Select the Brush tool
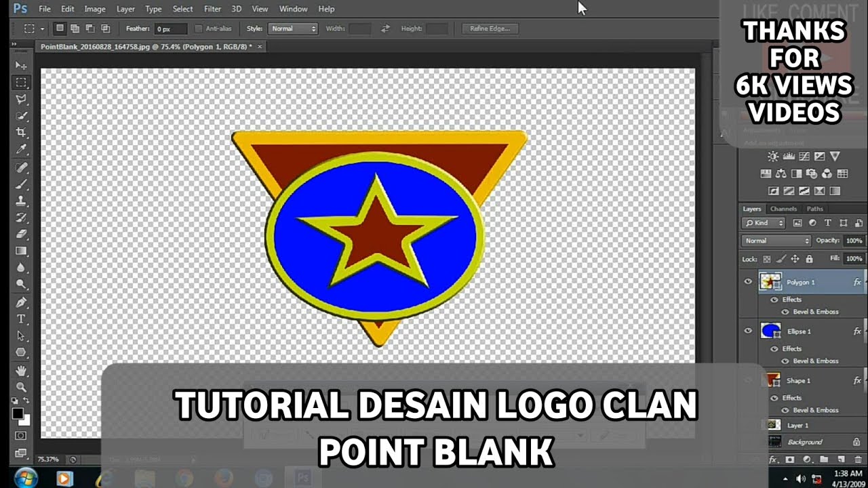 [21, 184]
